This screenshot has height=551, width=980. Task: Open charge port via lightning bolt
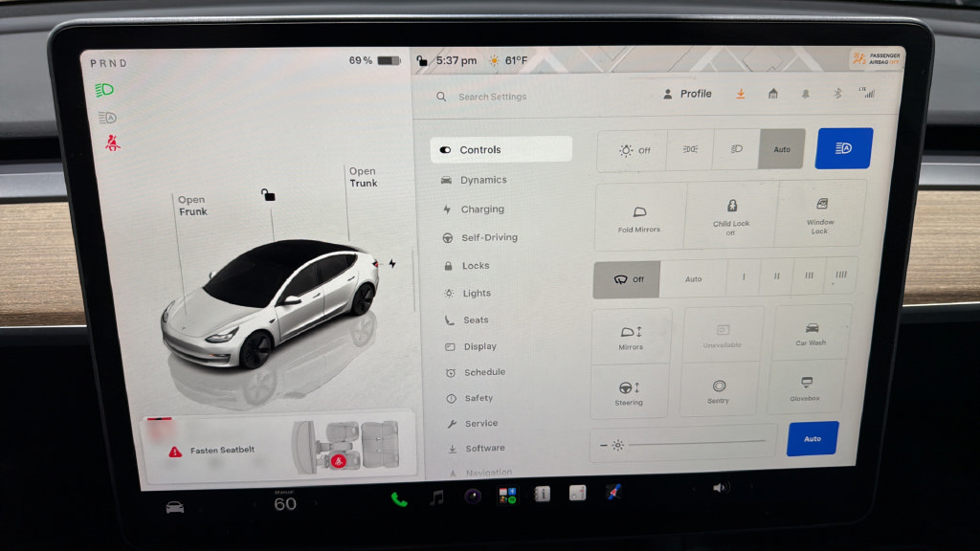(392, 264)
